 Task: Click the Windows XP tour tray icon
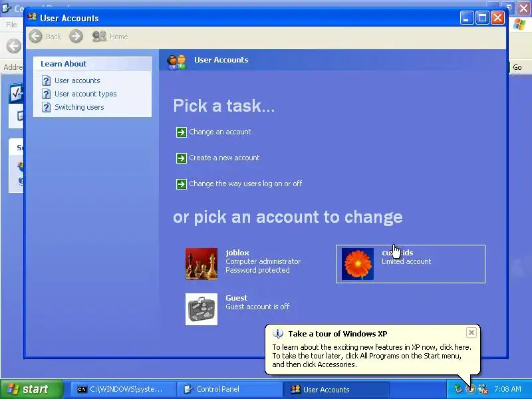tap(471, 389)
